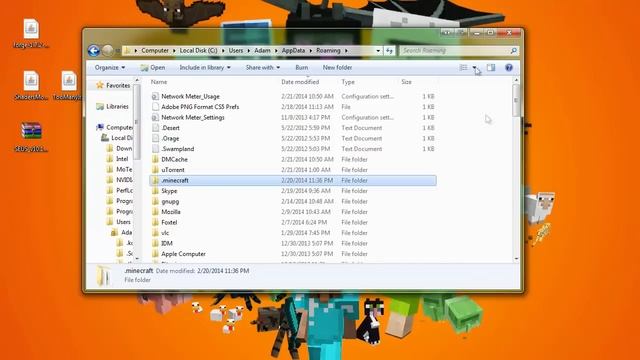Click the Foxtel folder icon
This screenshot has height=360, width=640.
pyautogui.click(x=155, y=222)
